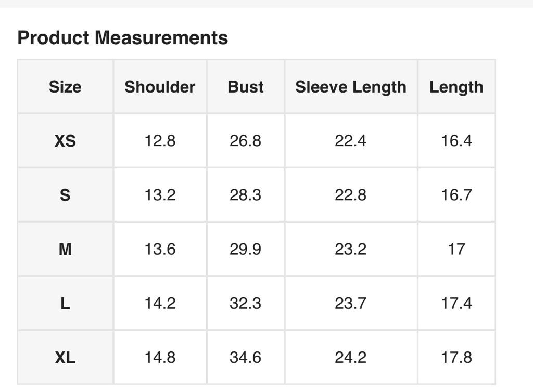Click the Product Measurements heading
Screen dimensions: 533x392
[x=123, y=38]
